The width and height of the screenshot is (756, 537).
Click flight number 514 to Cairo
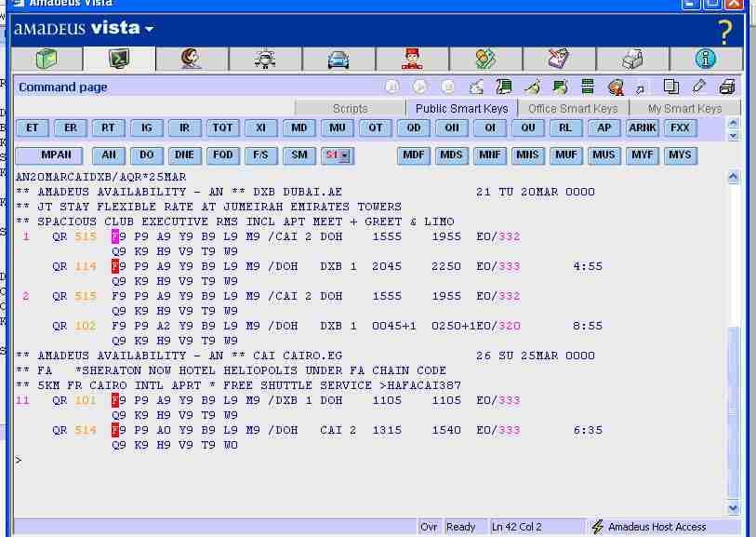tap(86, 430)
